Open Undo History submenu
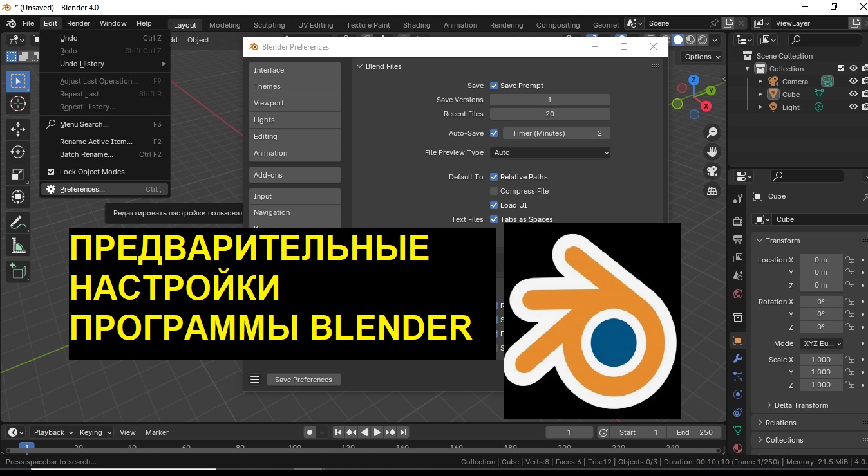868x476 pixels. click(106, 64)
